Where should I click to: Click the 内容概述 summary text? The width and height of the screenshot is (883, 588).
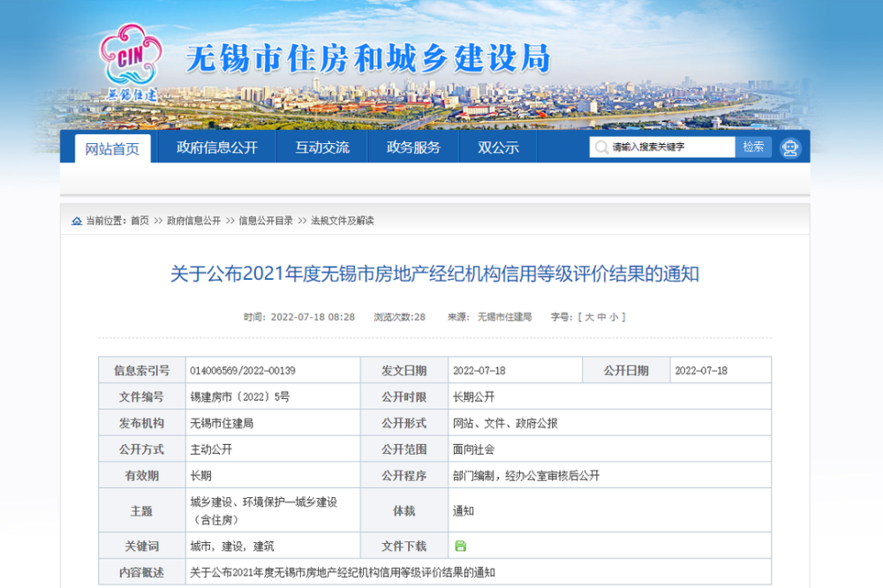343,573
